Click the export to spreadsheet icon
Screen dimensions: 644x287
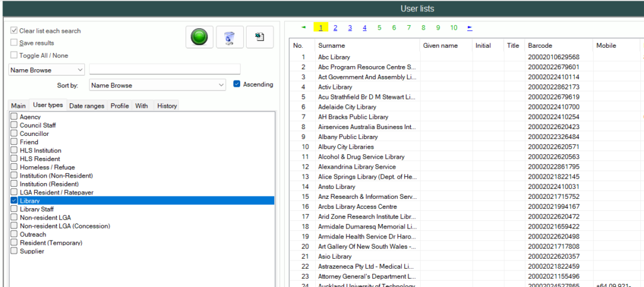[260, 37]
